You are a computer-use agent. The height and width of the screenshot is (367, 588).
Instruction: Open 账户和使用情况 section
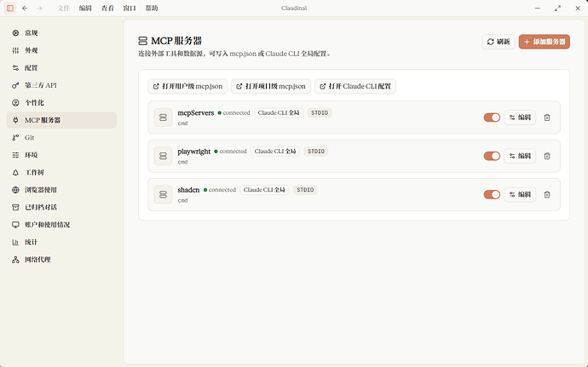click(61, 225)
